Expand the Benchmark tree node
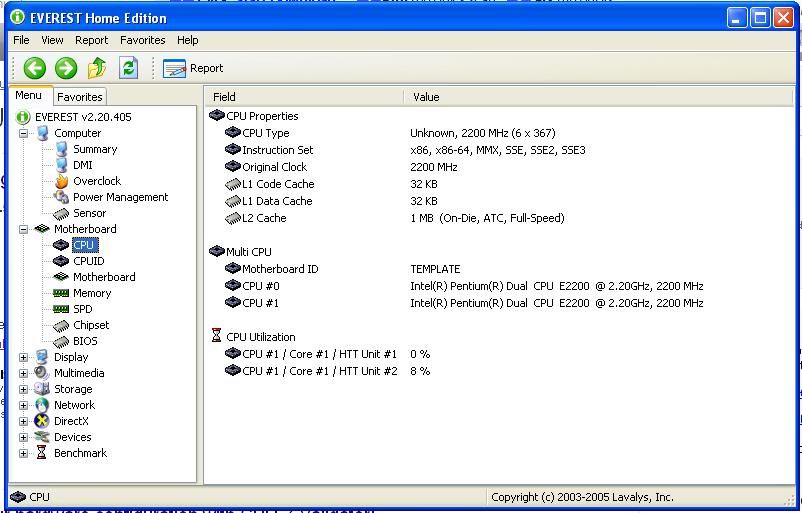 pos(24,453)
